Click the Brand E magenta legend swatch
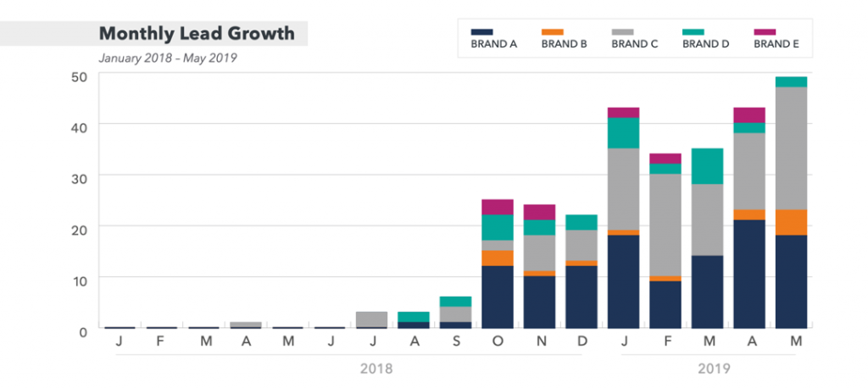The height and width of the screenshot is (389, 868). pyautogui.click(x=765, y=31)
